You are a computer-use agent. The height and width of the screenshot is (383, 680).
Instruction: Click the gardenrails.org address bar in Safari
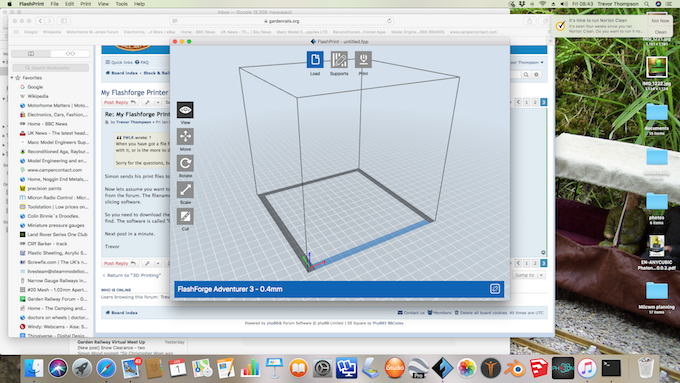point(281,21)
